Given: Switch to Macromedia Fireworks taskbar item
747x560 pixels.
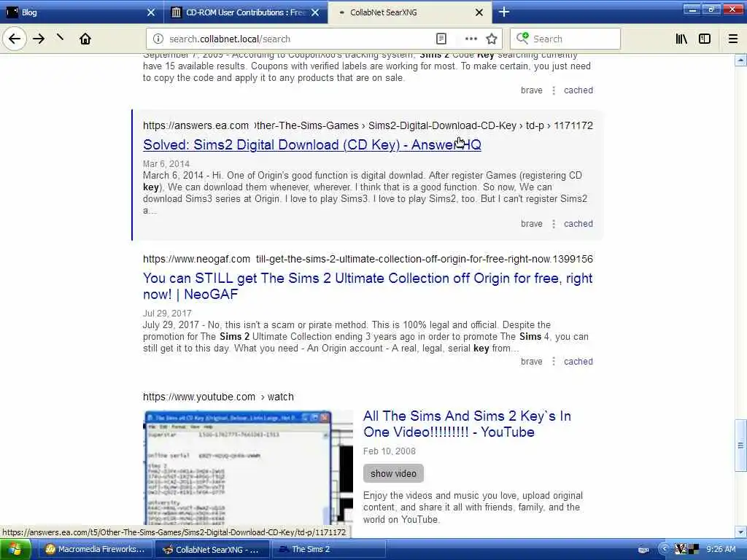Looking at the screenshot, I should tap(94, 550).
